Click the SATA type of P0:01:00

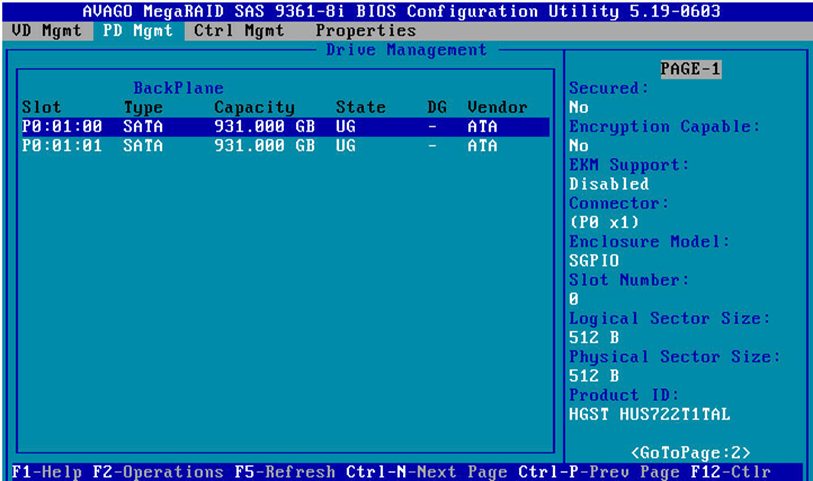coord(143,126)
